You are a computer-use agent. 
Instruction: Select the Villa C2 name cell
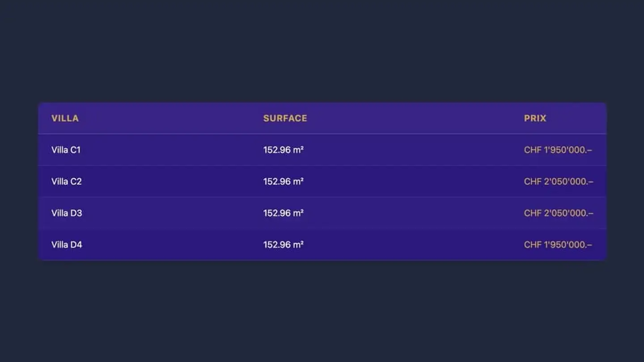66,181
